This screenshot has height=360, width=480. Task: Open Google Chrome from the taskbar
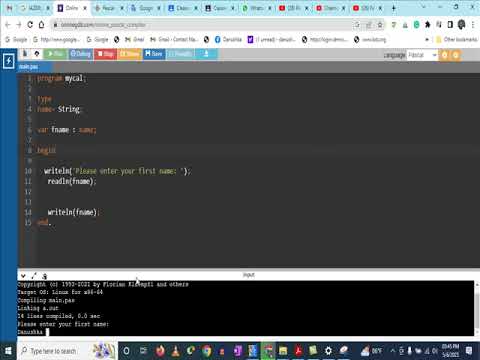coord(207,351)
